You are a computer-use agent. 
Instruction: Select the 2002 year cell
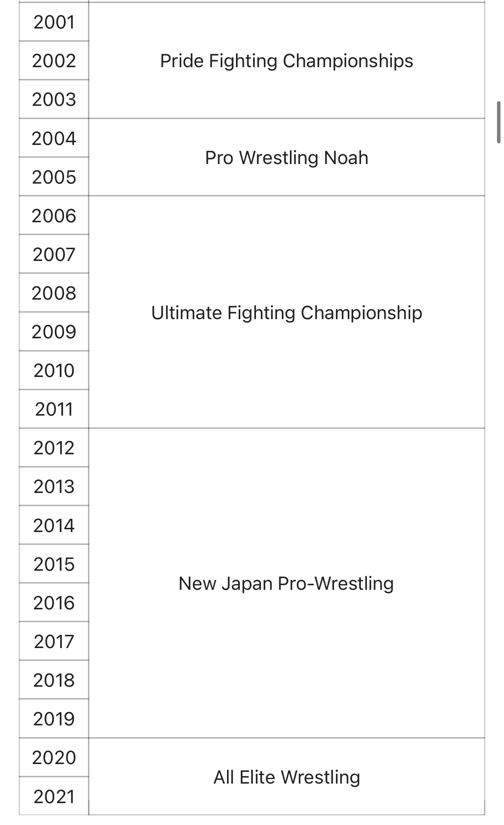(54, 61)
